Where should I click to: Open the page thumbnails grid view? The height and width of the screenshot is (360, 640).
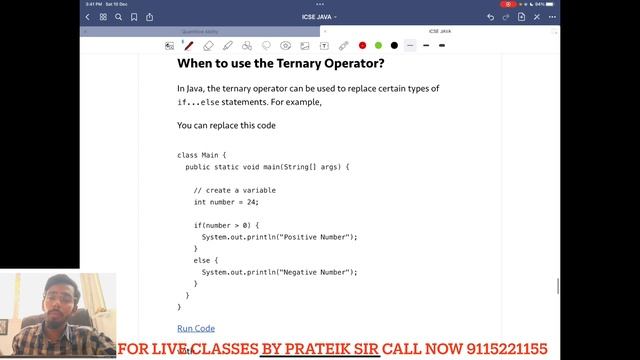[x=103, y=17]
